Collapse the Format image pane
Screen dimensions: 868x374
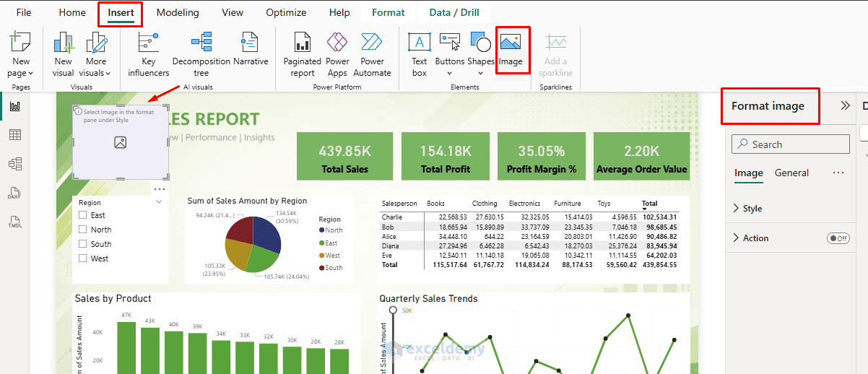[x=846, y=105]
